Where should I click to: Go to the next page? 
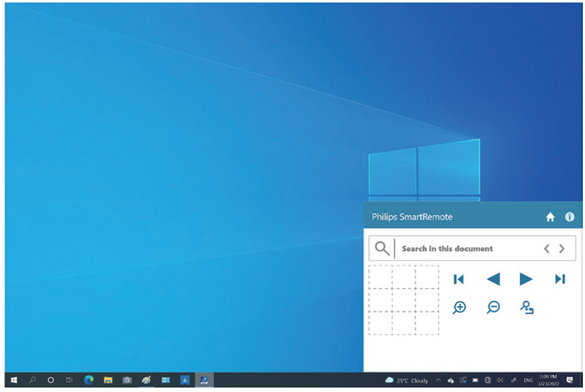point(526,279)
